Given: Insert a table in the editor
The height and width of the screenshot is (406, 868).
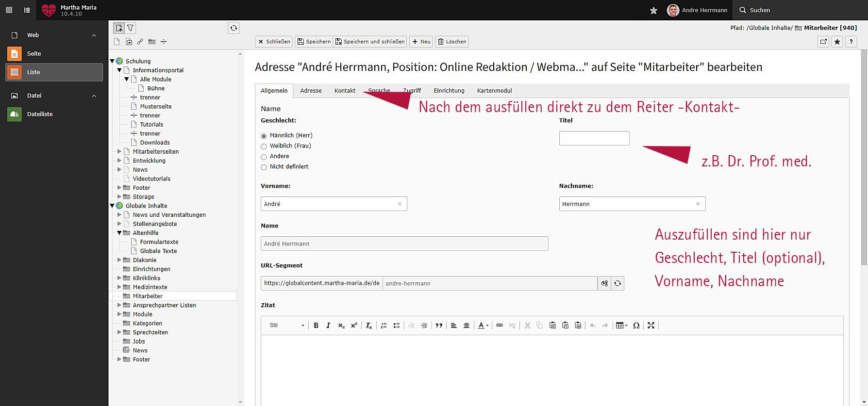Looking at the screenshot, I should click(621, 325).
